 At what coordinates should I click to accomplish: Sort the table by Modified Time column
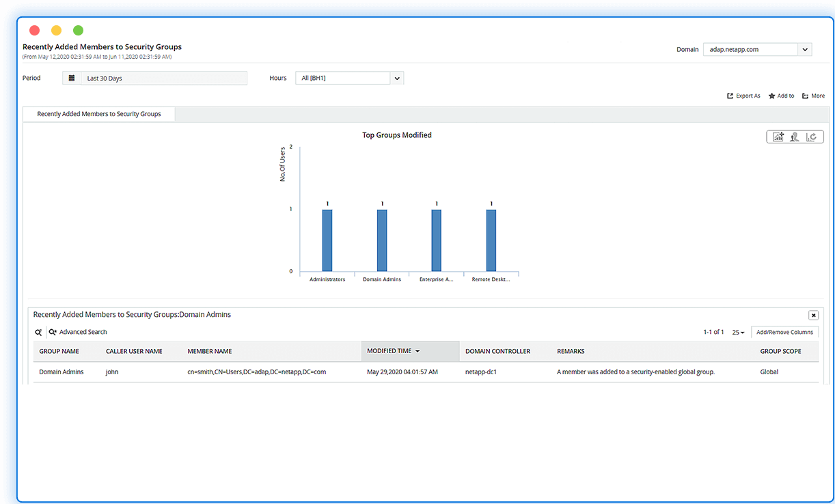pos(392,350)
